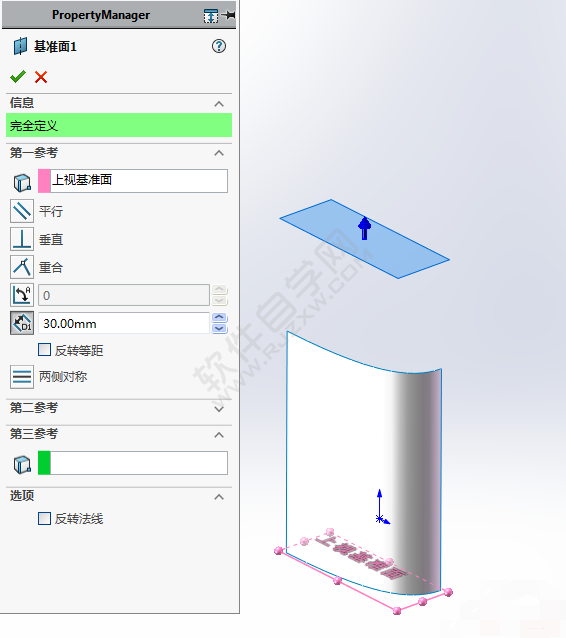This screenshot has width=566, height=638.
Task: Select the 重合 coincident constraint icon
Action: 22,267
